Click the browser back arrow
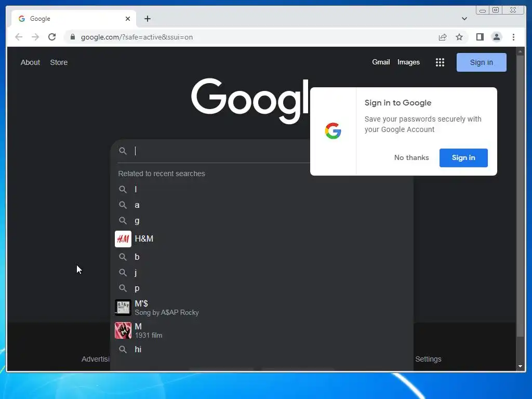Screen dimensions: 532x399 (19, 37)
